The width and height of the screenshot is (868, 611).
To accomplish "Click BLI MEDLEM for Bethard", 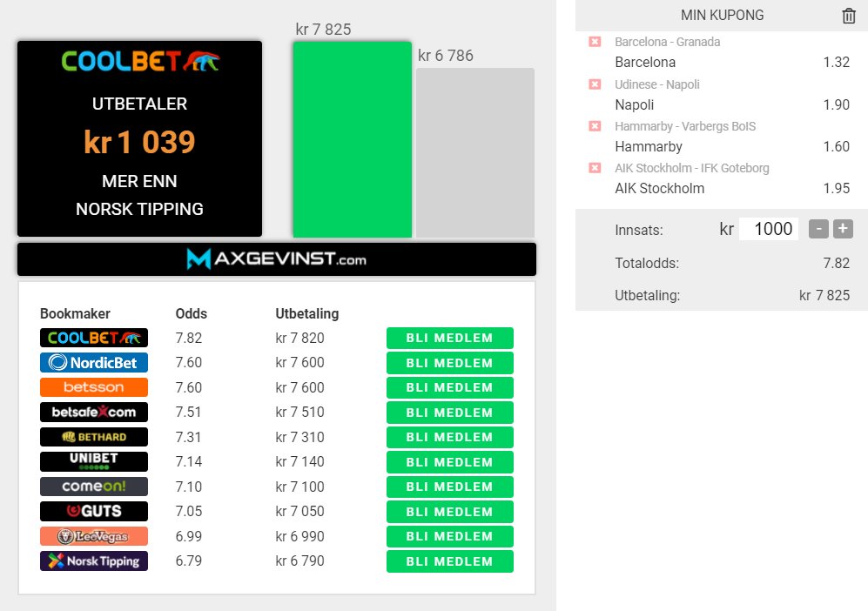I will coord(449,437).
